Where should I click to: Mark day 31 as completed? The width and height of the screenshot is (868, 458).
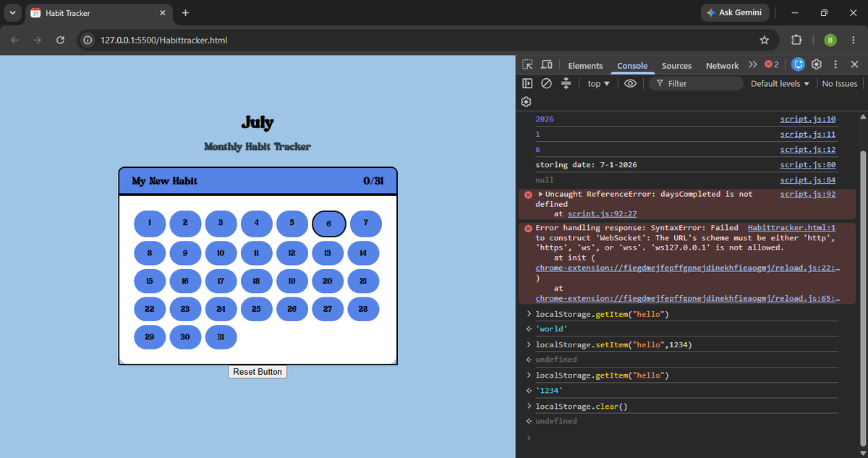coord(221,336)
